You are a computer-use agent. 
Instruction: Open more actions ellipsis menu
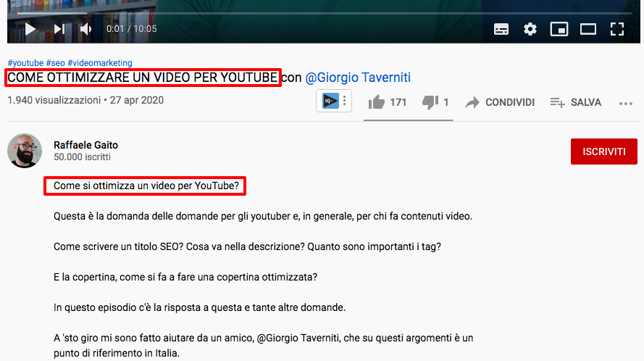625,104
